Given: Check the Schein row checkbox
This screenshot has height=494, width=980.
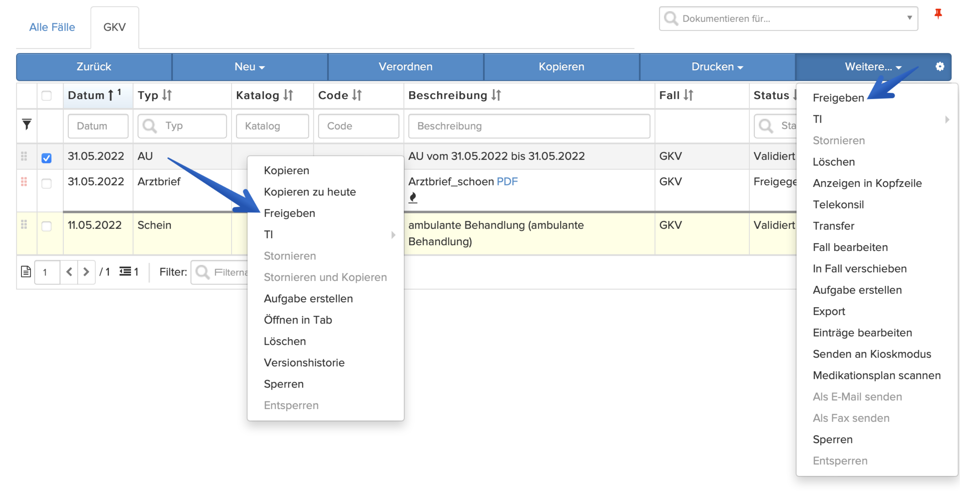Looking at the screenshot, I should 46,226.
